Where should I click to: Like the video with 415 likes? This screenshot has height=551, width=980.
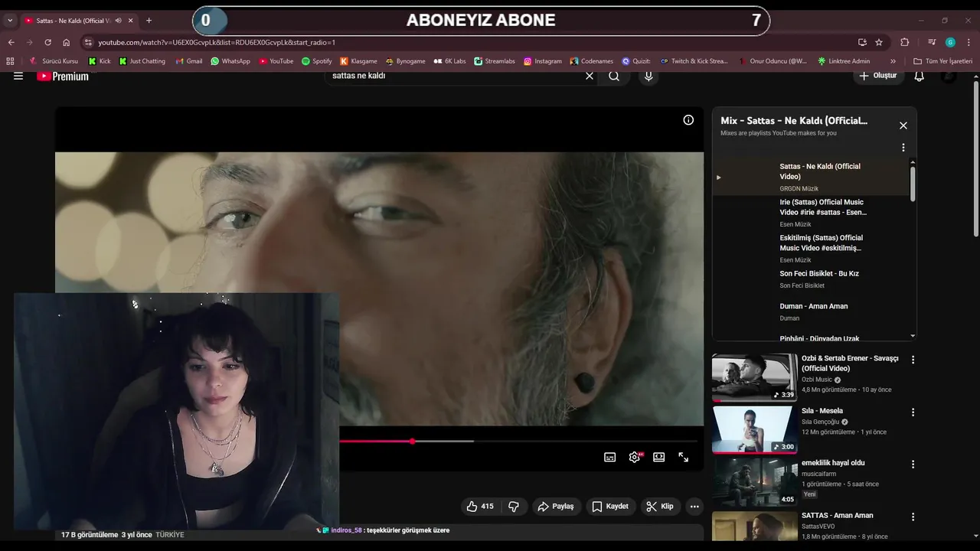pos(480,507)
